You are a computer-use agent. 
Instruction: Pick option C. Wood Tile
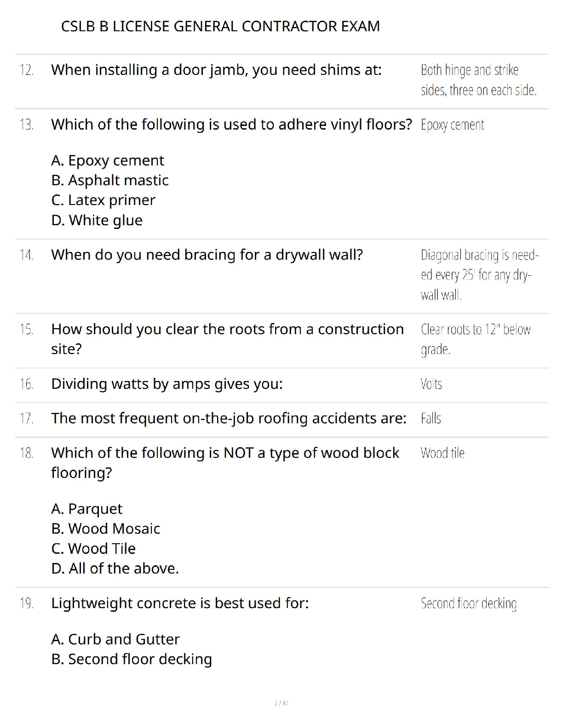93,548
